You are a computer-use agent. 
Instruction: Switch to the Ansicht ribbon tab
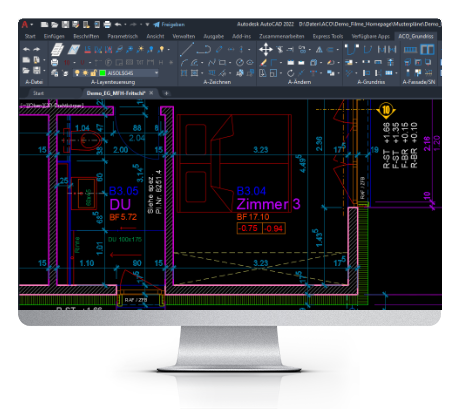click(x=155, y=36)
